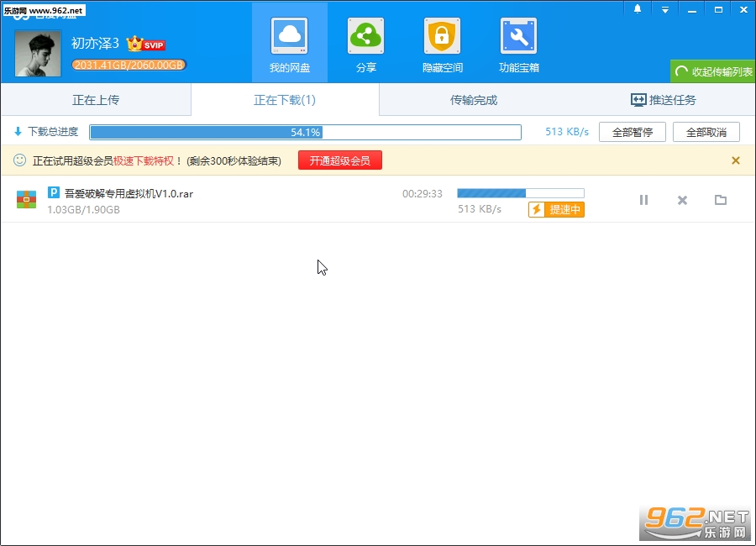This screenshot has width=756, height=546.
Task: Switch to the 传输完成 tab
Action: tap(474, 100)
